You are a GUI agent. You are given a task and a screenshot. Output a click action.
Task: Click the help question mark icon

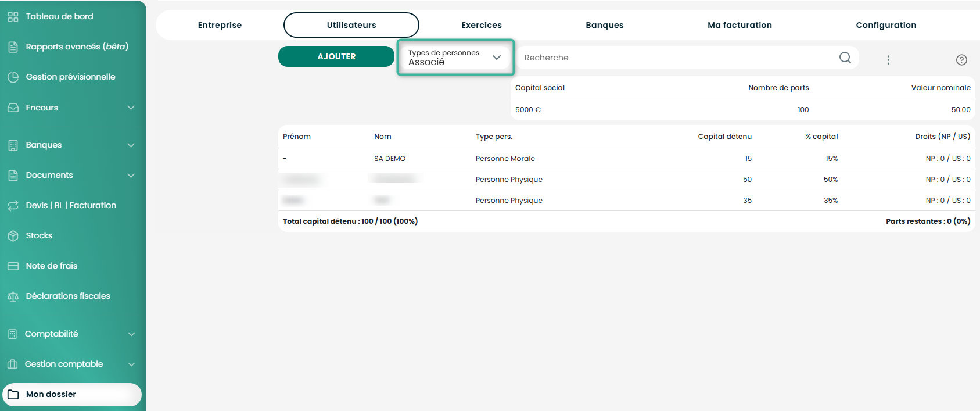pyautogui.click(x=961, y=60)
